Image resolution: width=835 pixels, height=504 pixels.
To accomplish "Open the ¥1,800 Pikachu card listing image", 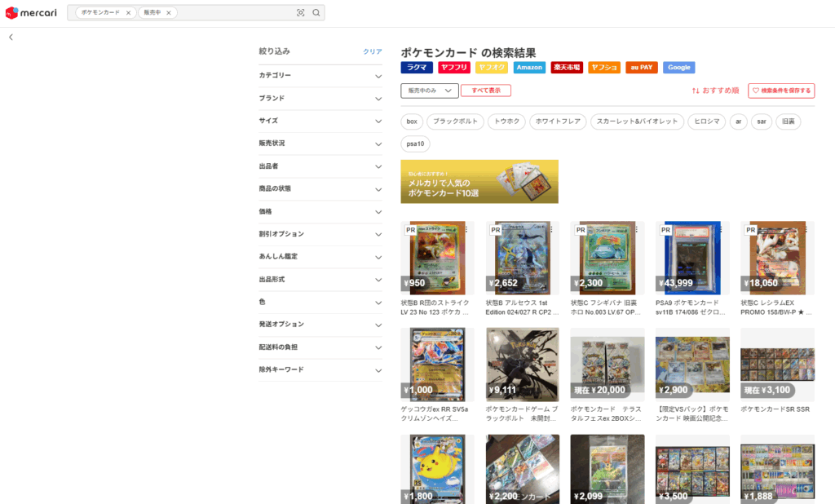I will pos(438,470).
